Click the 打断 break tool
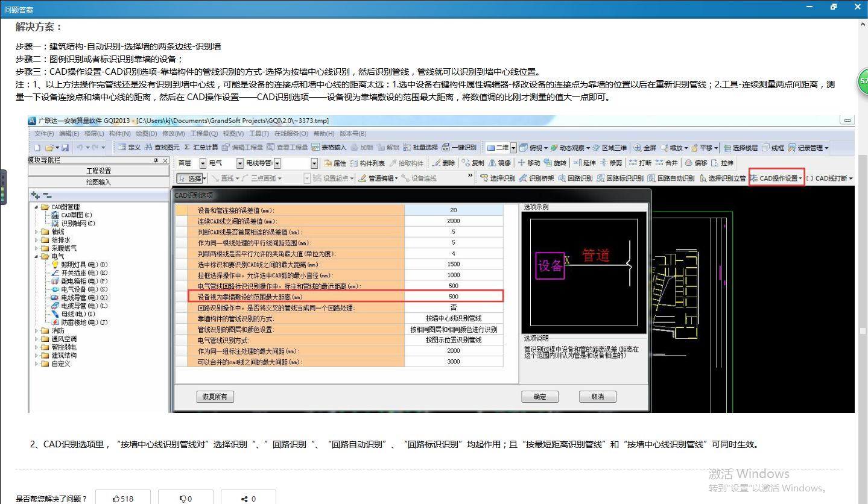This screenshot has width=868, height=504. 640,163
